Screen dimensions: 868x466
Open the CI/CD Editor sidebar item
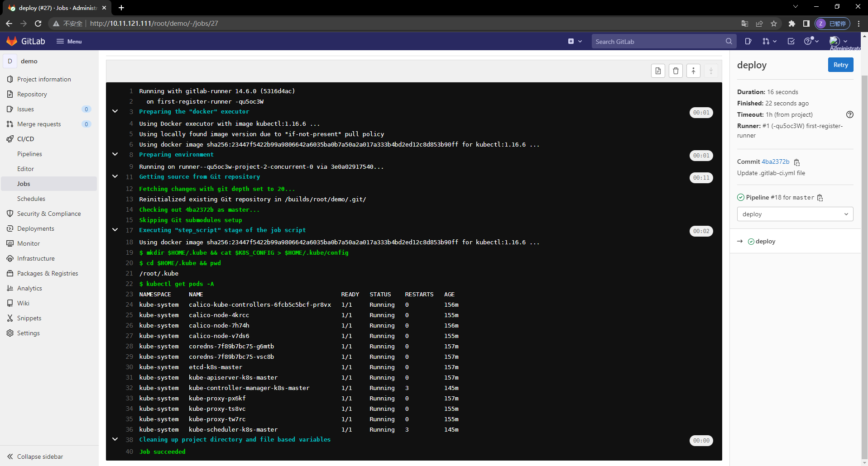[25, 169]
